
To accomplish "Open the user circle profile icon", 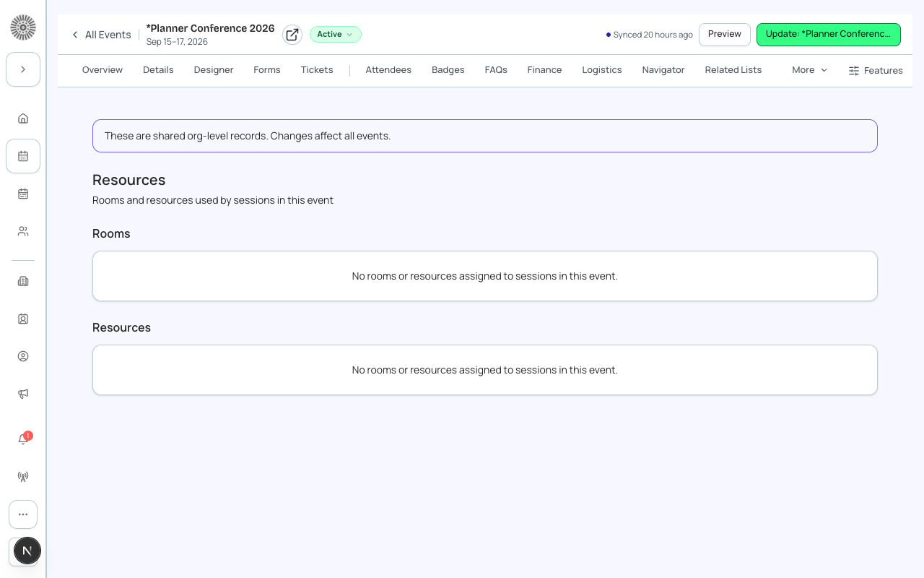I will pyautogui.click(x=23, y=356).
